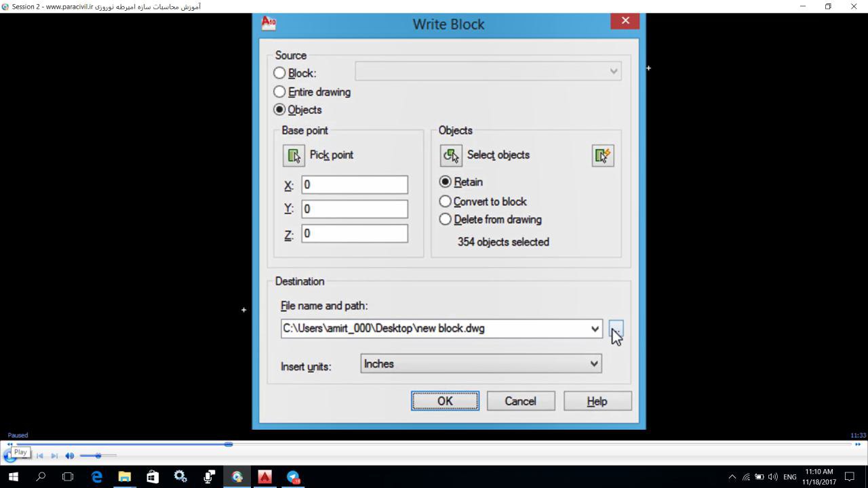The image size is (868, 488).
Task: Select the Entire drawing radio button
Action: pos(279,91)
